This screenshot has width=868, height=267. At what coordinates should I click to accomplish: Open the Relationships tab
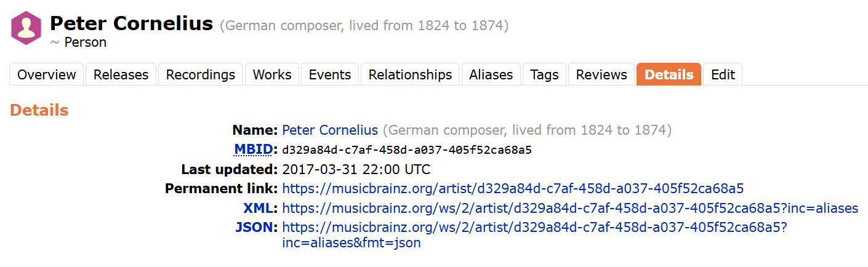tap(410, 74)
